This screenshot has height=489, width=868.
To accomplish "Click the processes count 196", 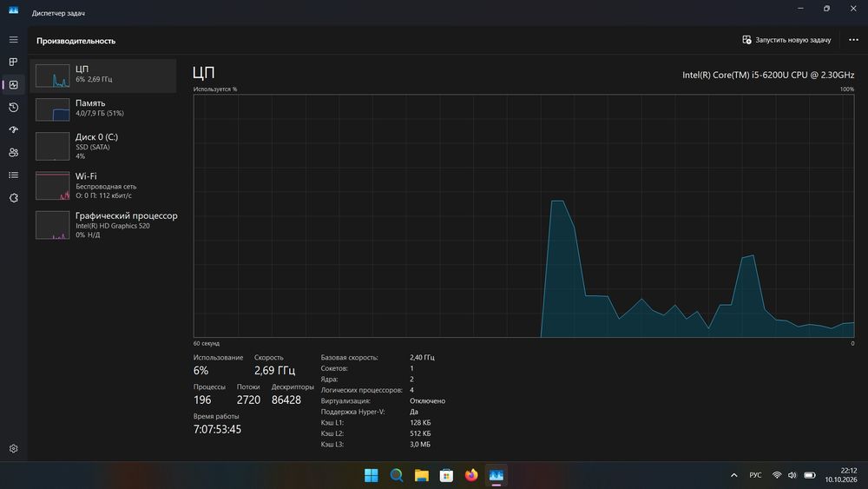I will point(202,400).
